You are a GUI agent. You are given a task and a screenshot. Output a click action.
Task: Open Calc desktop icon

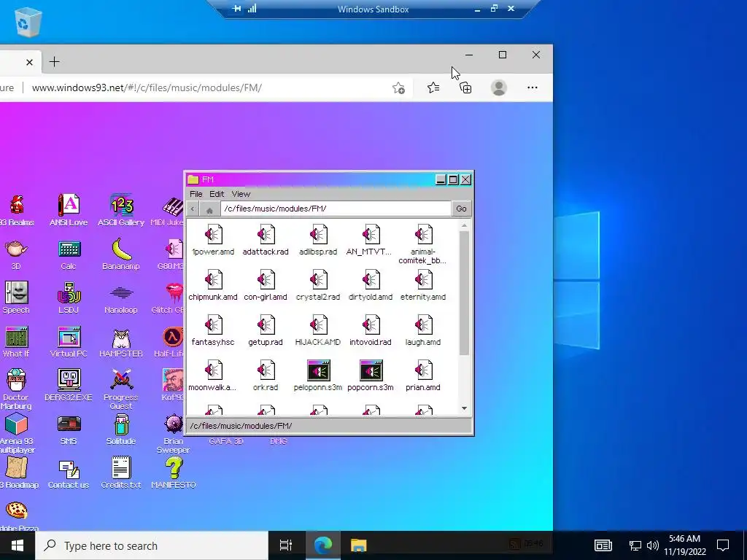coord(69,254)
